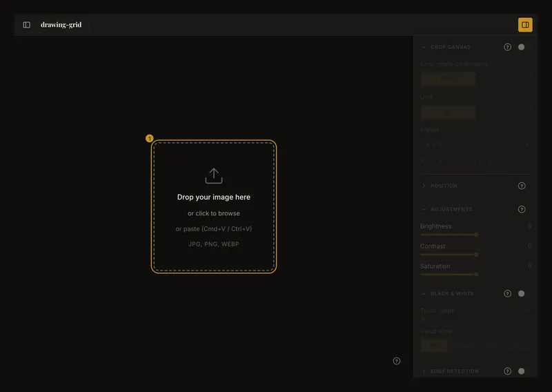
Task: Toggle the left sidebar panel icon
Action: click(x=26, y=25)
